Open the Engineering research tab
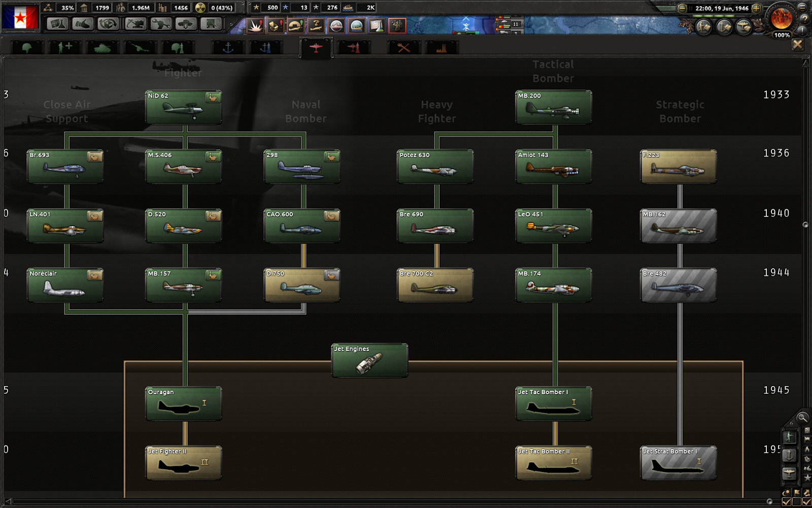The image size is (812, 508). pyautogui.click(x=404, y=48)
